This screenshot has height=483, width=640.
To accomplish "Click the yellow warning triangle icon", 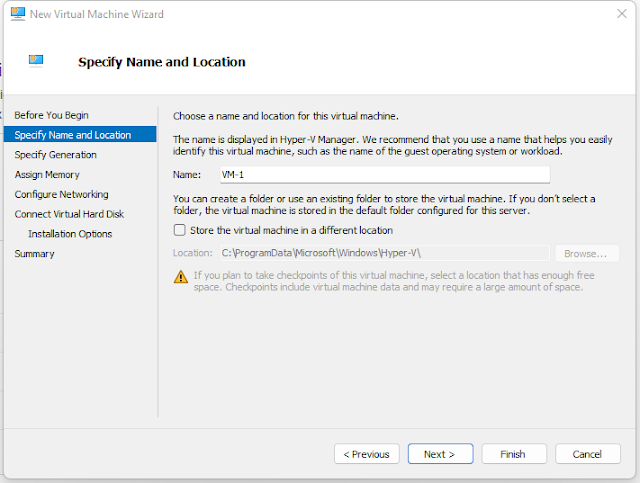I will 181,277.
